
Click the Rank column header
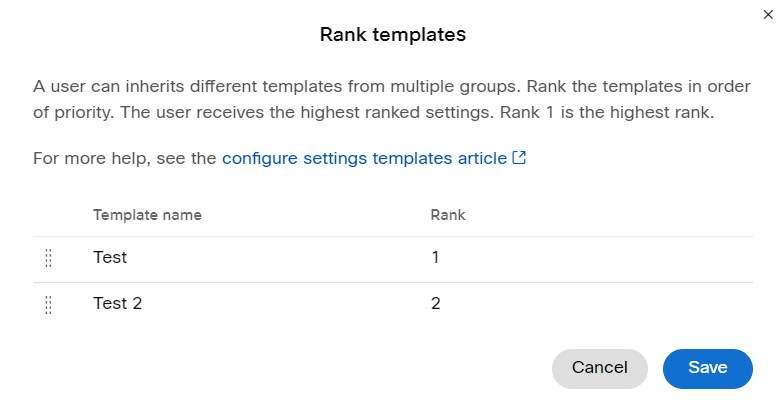click(x=448, y=215)
